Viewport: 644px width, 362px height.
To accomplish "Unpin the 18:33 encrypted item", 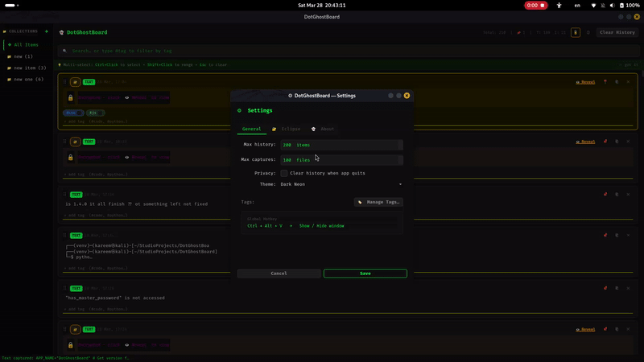I will [x=605, y=142].
